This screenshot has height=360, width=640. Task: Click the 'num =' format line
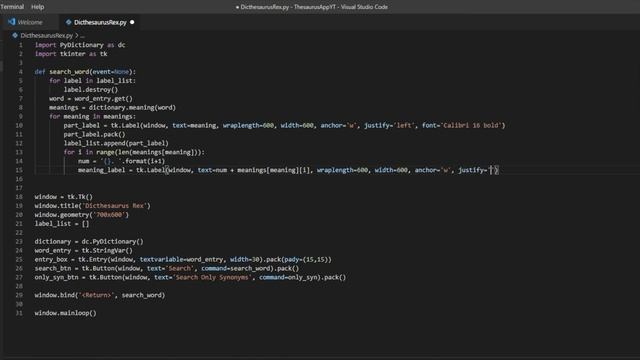(121, 161)
